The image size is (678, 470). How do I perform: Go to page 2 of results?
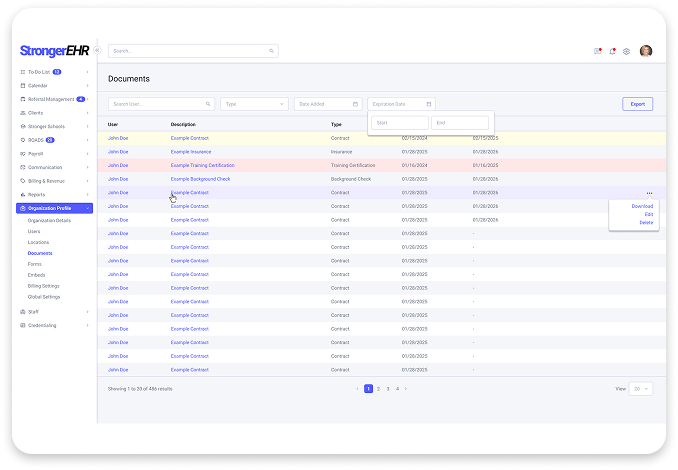coord(378,388)
